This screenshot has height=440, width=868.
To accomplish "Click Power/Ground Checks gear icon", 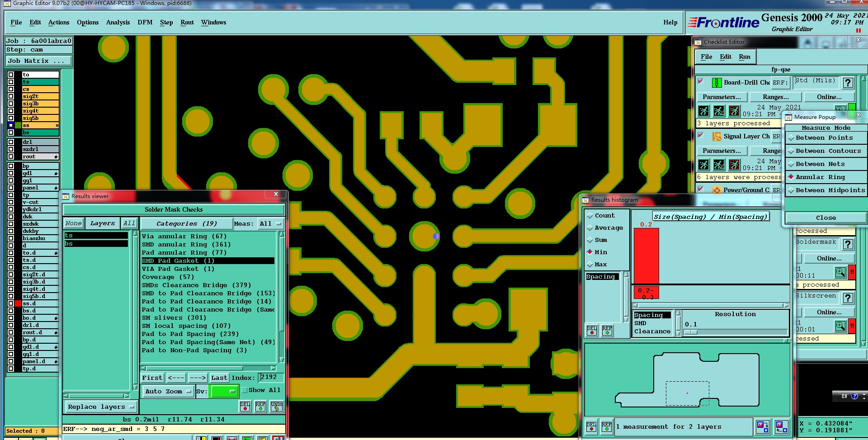I will (x=717, y=190).
